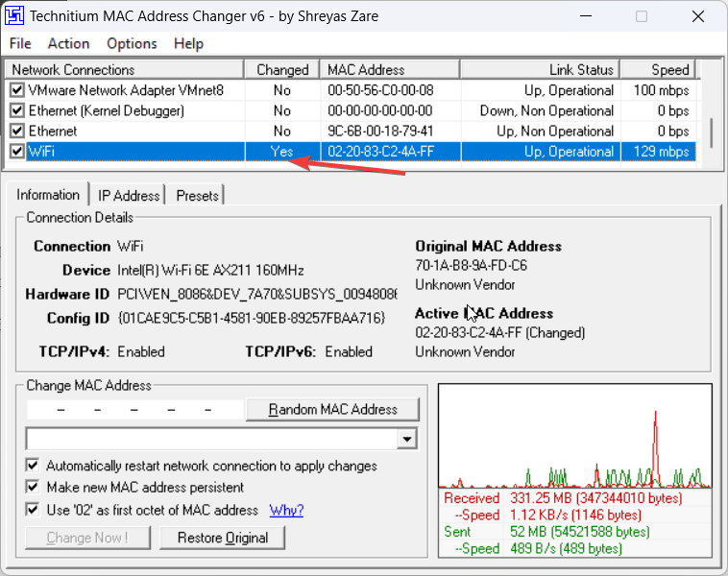Toggle the Ethernet (Kernel Debugger) checkbox

coord(17,110)
